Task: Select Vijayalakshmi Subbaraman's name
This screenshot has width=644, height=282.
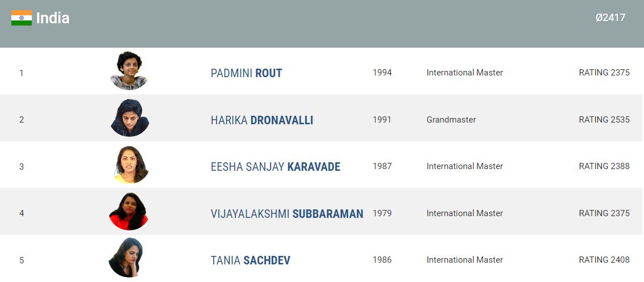Action: click(x=286, y=214)
